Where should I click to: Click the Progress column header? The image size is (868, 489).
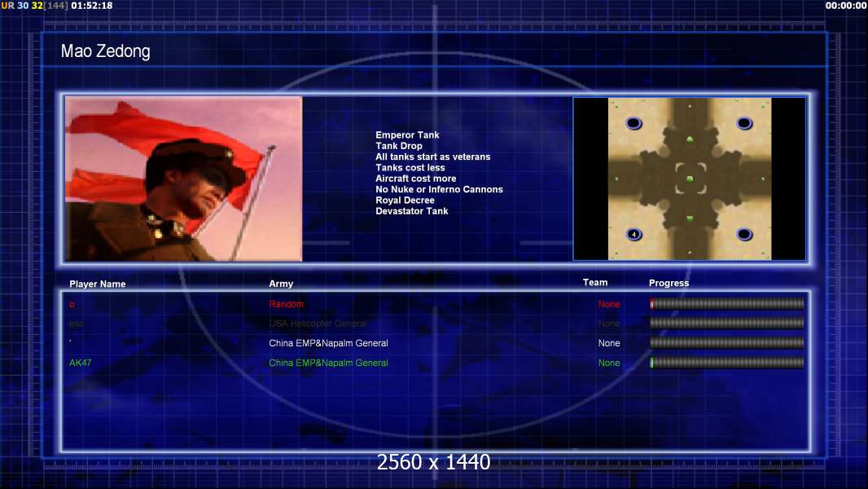[x=669, y=284]
